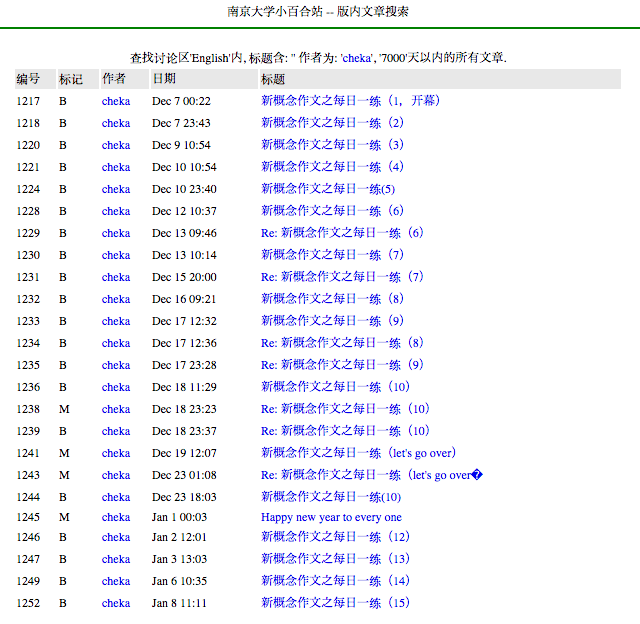Click author cheka in row 1252

116,604
